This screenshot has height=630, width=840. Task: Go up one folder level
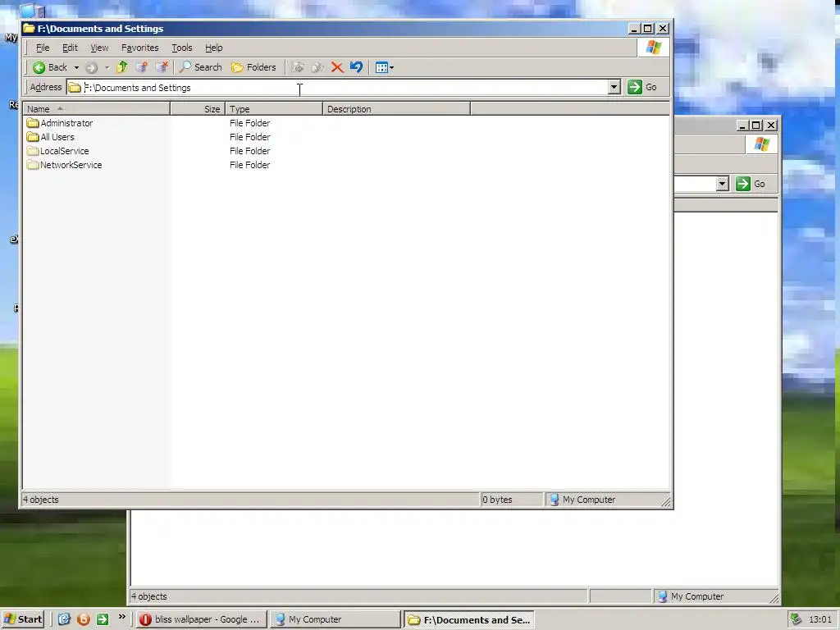[x=122, y=67]
